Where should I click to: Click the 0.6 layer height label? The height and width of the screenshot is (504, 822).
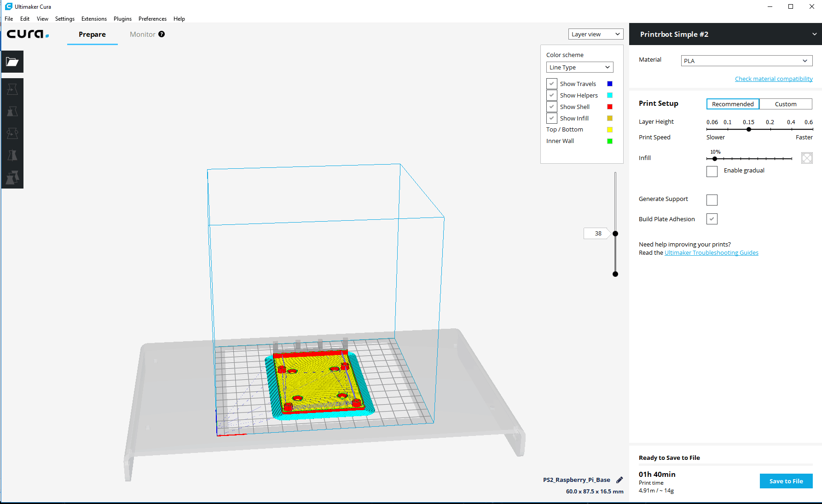tap(808, 122)
